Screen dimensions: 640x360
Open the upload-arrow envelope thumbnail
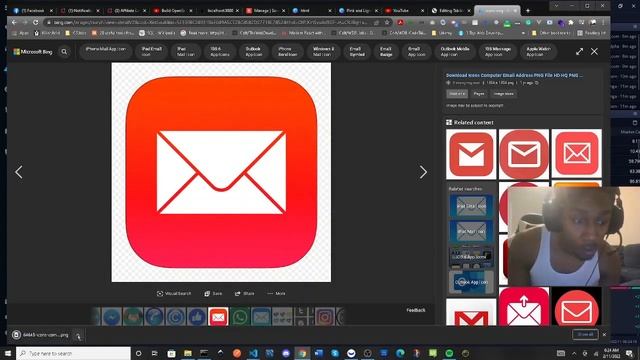[x=524, y=307]
